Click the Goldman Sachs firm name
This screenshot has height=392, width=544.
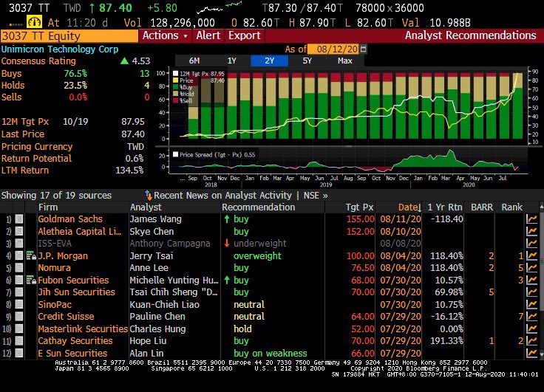click(x=70, y=219)
